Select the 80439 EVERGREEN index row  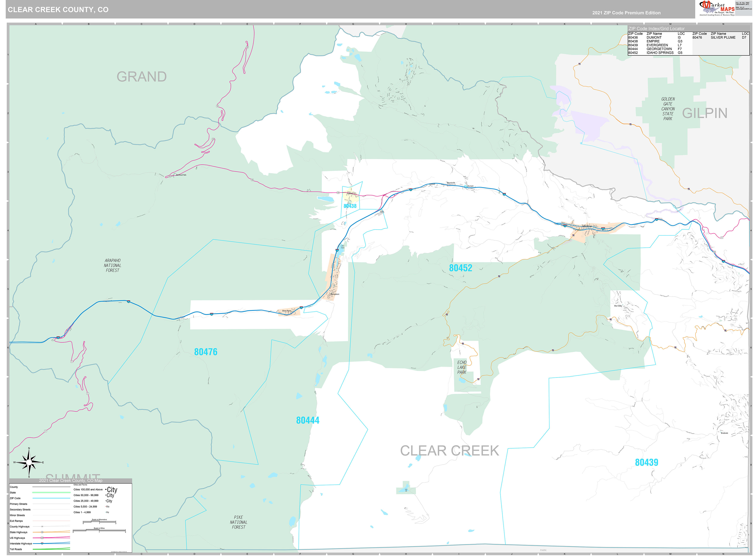click(655, 45)
